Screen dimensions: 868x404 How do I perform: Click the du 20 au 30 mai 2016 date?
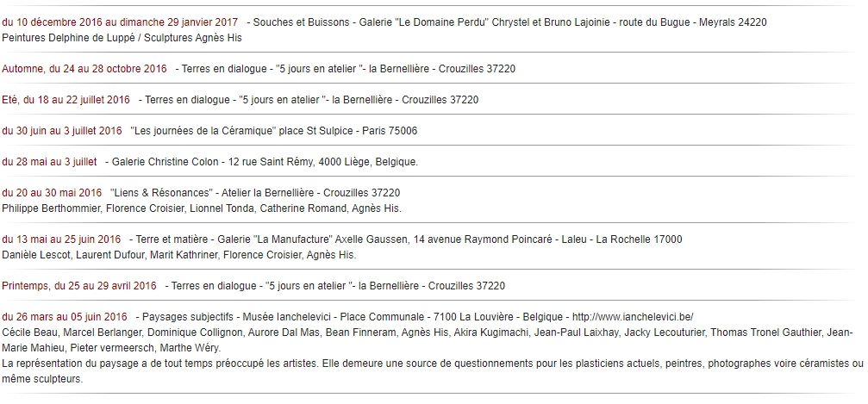click(x=52, y=193)
